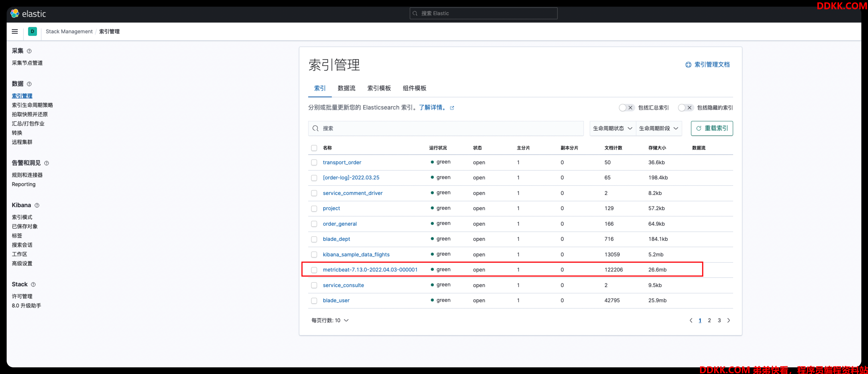Click magnifier icon in index search box
Screen dimensions: 868x374
[x=315, y=129]
